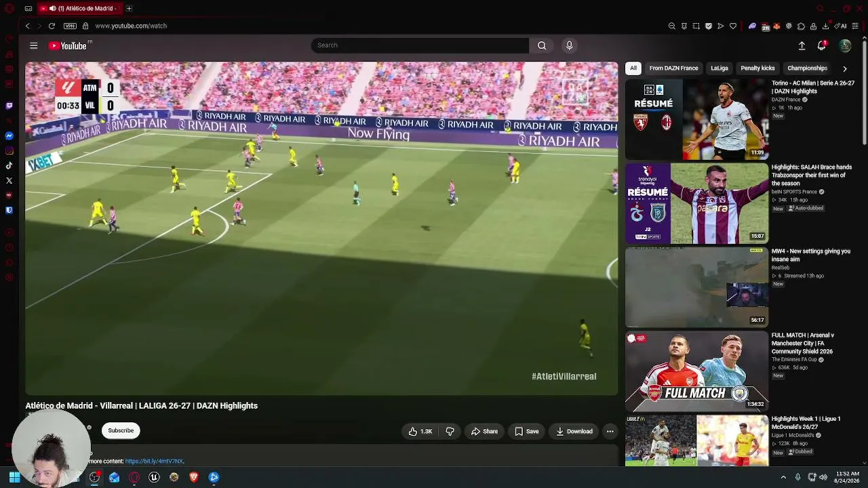Open the MW4 new settings stream thumbnail

(696, 287)
